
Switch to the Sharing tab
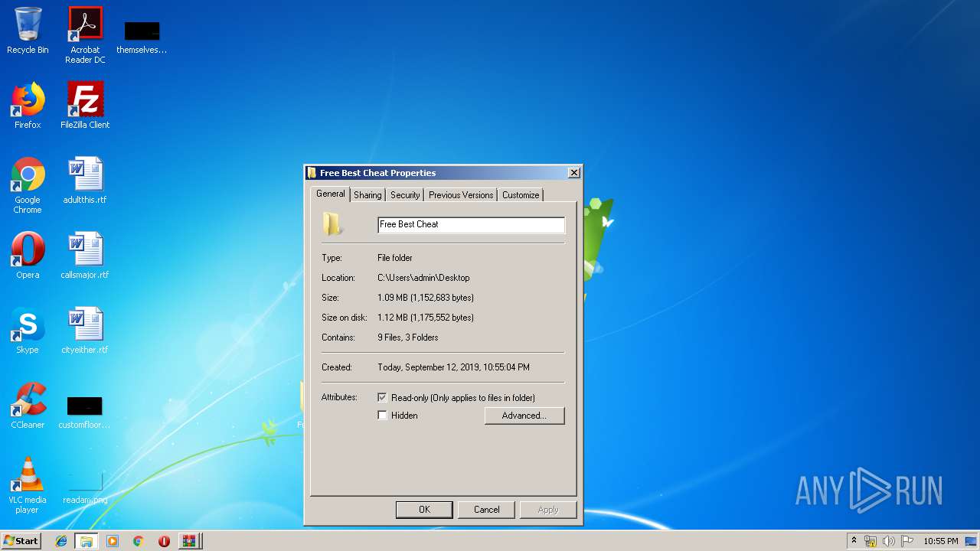(x=367, y=195)
